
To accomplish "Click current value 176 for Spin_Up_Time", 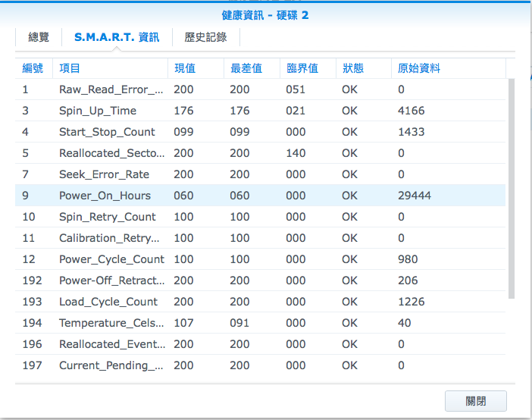I will point(183,111).
